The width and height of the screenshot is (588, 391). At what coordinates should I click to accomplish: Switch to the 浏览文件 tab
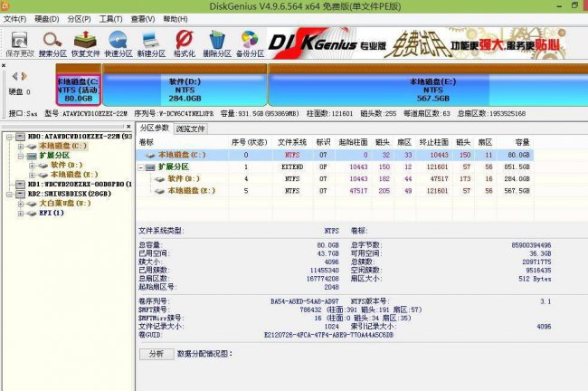(x=191, y=129)
